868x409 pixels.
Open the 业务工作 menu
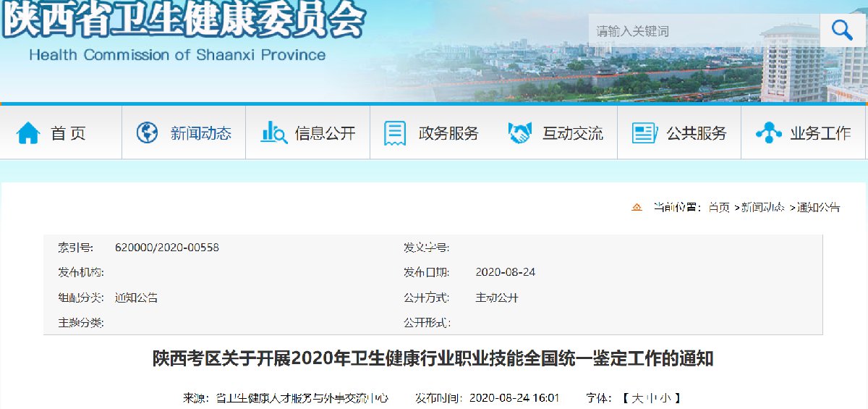click(821, 133)
